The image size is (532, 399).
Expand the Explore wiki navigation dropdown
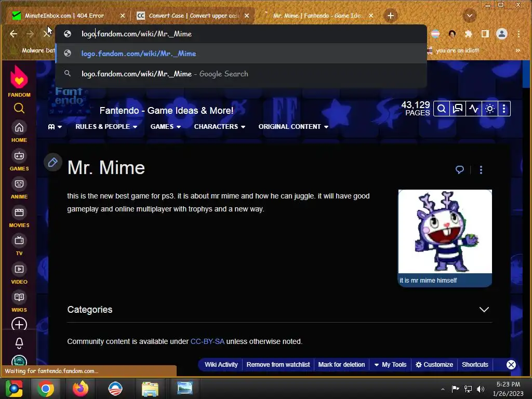click(55, 127)
